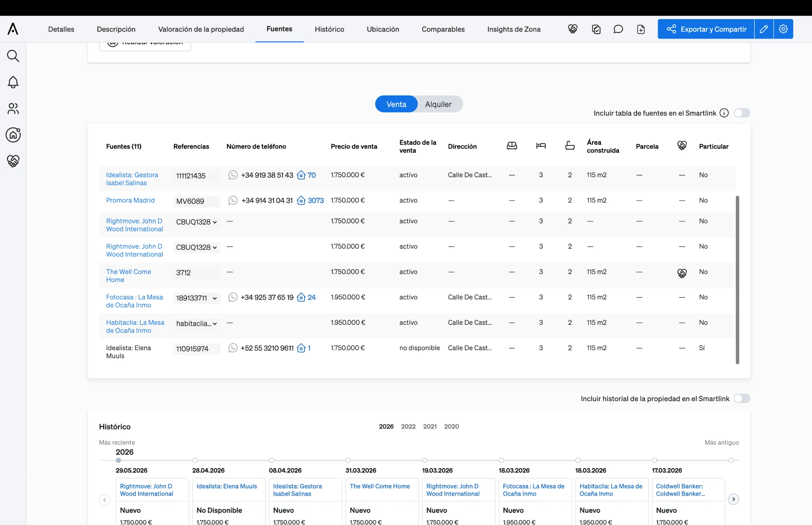Select year 2021 in Histórico
Screen dimensions: 812x525
tap(430, 426)
